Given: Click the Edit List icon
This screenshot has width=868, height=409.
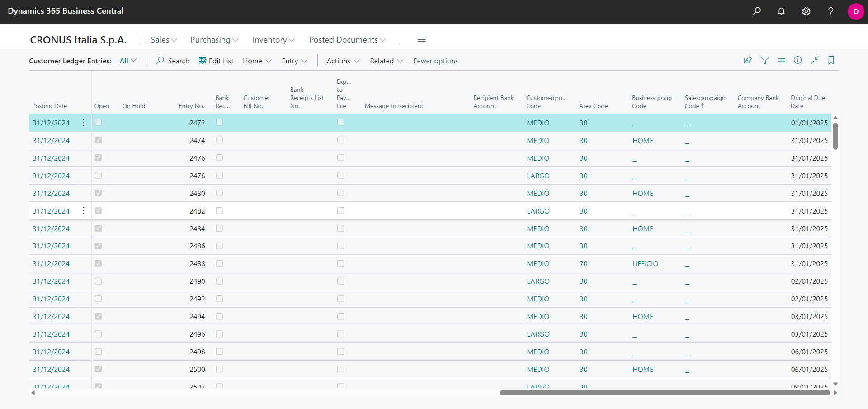Looking at the screenshot, I should 203,61.
